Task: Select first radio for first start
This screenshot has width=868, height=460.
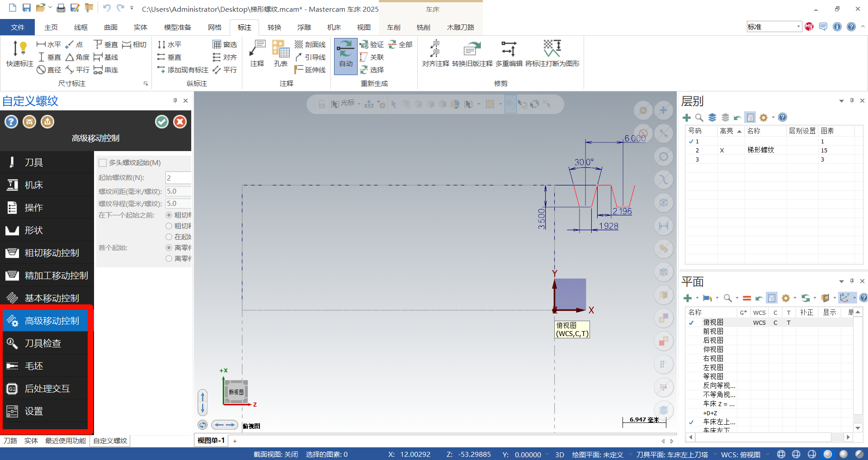Action: point(169,248)
